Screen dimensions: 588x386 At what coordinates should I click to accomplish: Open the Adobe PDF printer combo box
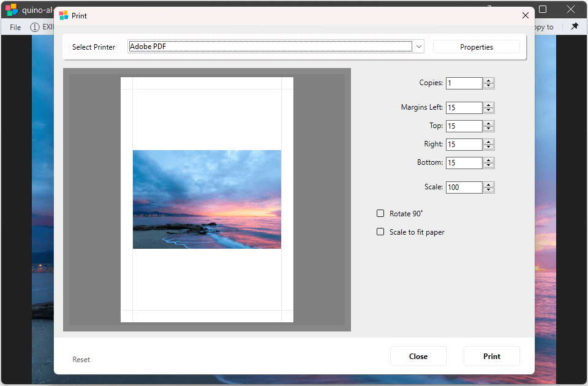coord(269,47)
